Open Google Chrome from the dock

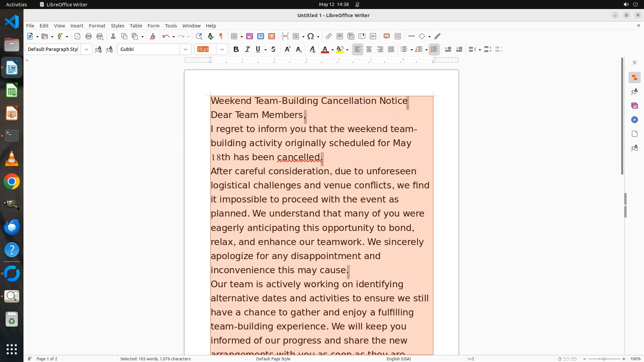12,182
